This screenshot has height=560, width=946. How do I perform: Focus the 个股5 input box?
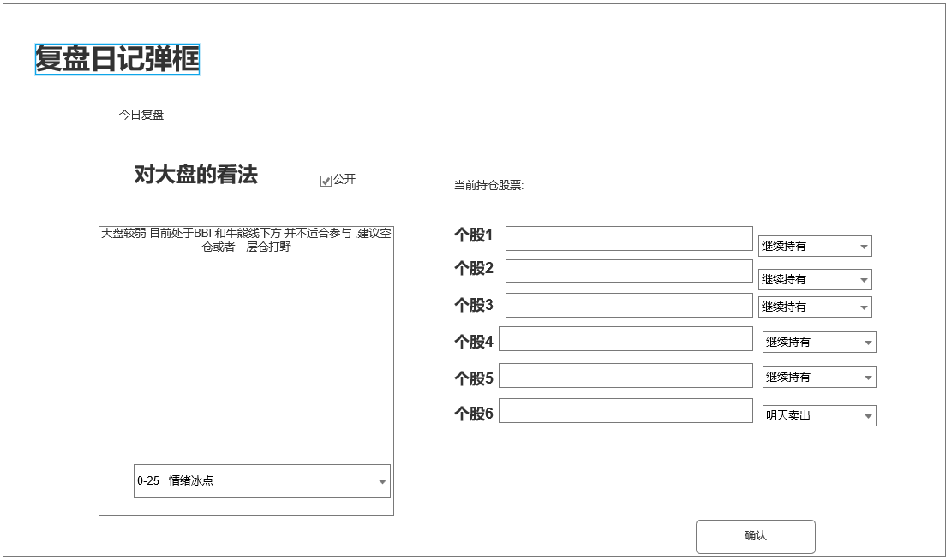626,376
